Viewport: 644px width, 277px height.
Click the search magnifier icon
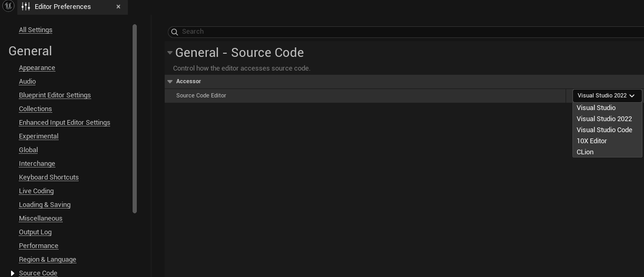coord(175,32)
